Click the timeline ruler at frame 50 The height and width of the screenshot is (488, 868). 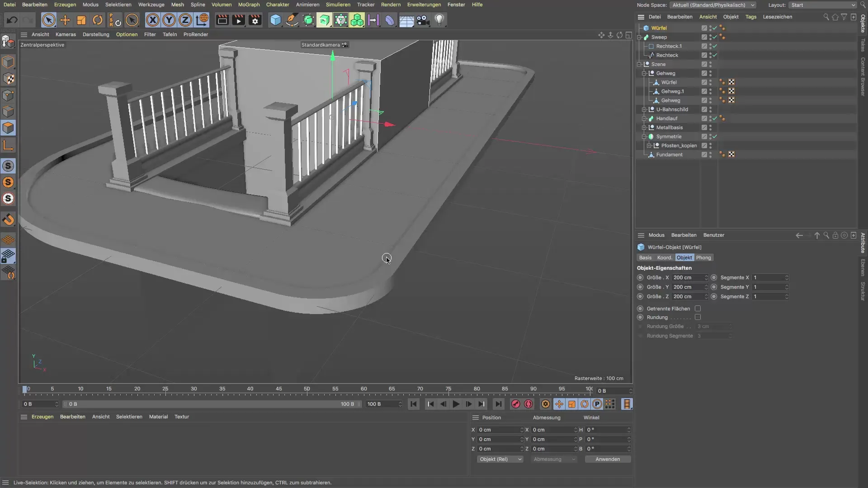(307, 389)
